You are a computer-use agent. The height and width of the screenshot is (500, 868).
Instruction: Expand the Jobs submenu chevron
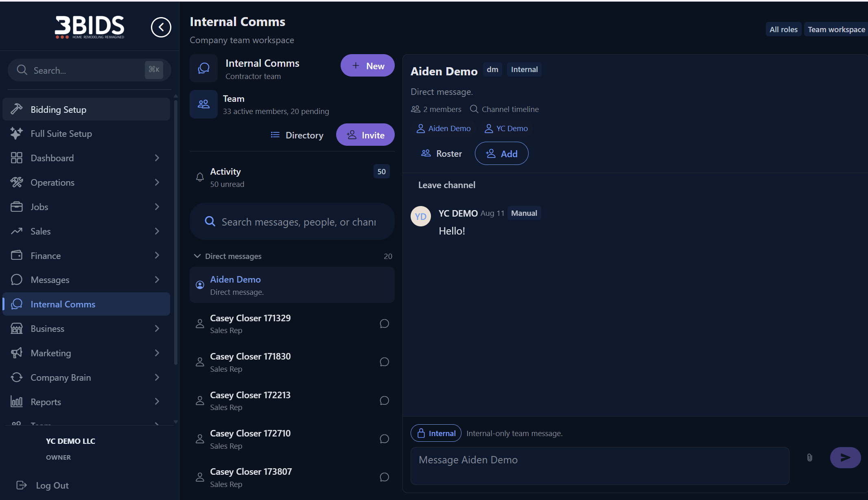pos(157,206)
